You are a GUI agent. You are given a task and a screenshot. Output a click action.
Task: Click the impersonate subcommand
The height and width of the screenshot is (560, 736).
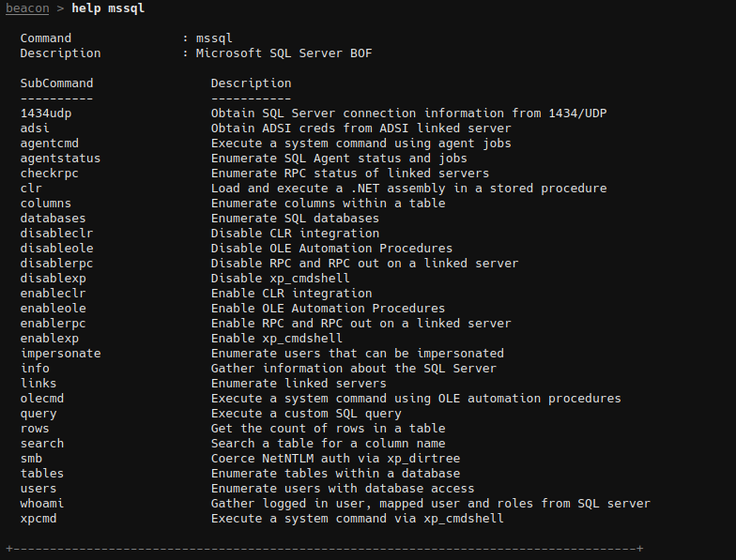[x=60, y=354]
